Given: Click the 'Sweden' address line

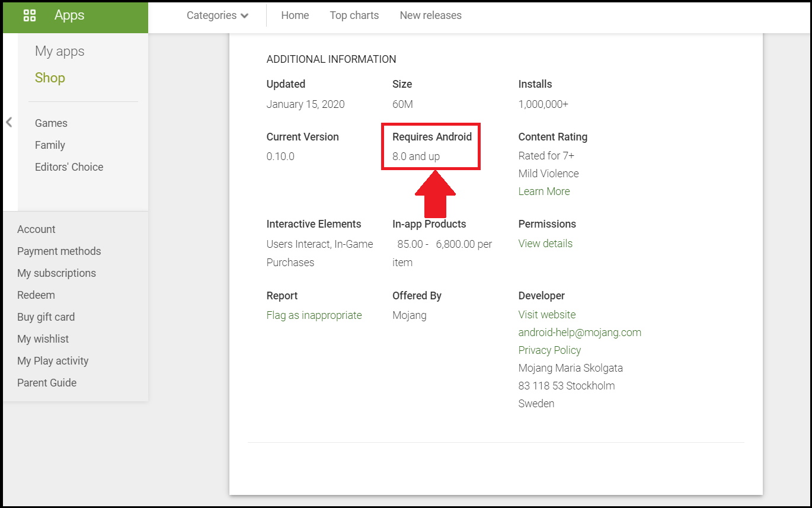Looking at the screenshot, I should [x=536, y=404].
